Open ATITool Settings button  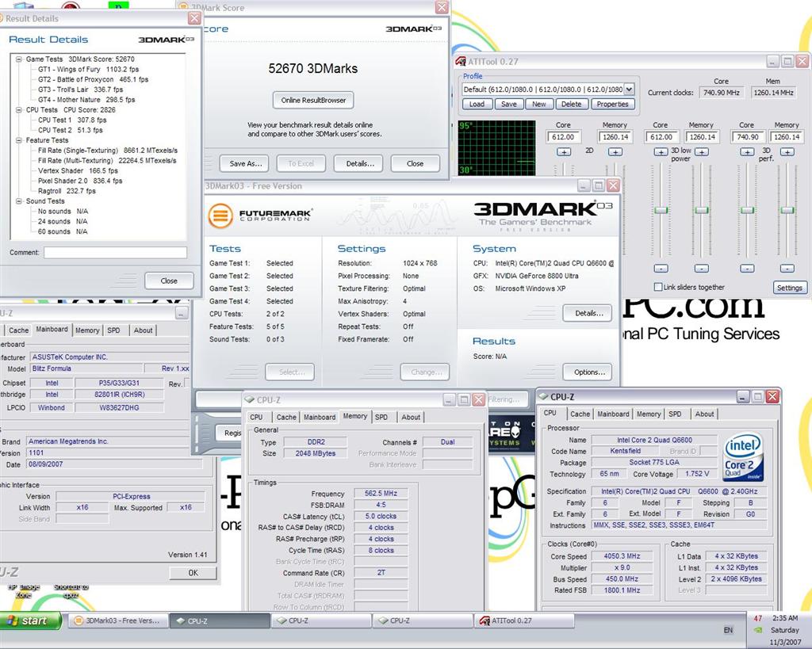[x=789, y=288]
